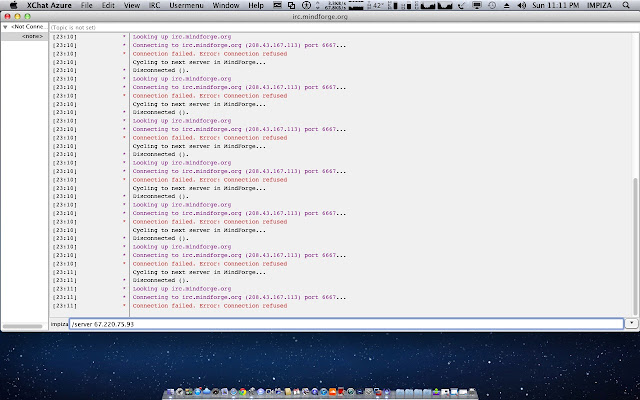
Task: Open the dropdown arrow beside the input box
Action: click(x=631, y=323)
